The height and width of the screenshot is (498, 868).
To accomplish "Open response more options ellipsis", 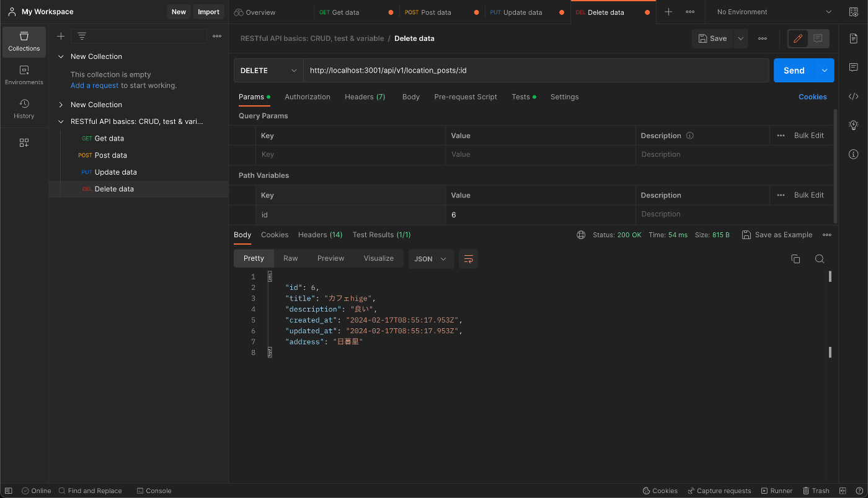I will (x=827, y=235).
